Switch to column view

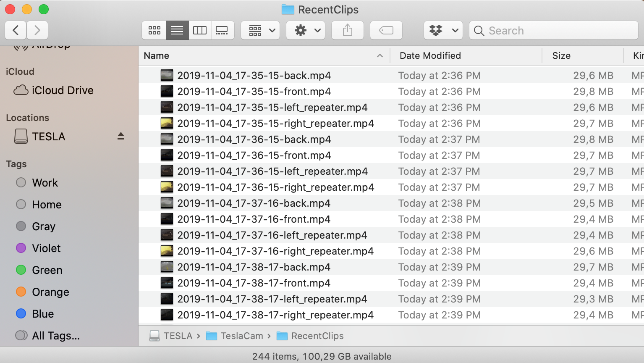coord(200,30)
